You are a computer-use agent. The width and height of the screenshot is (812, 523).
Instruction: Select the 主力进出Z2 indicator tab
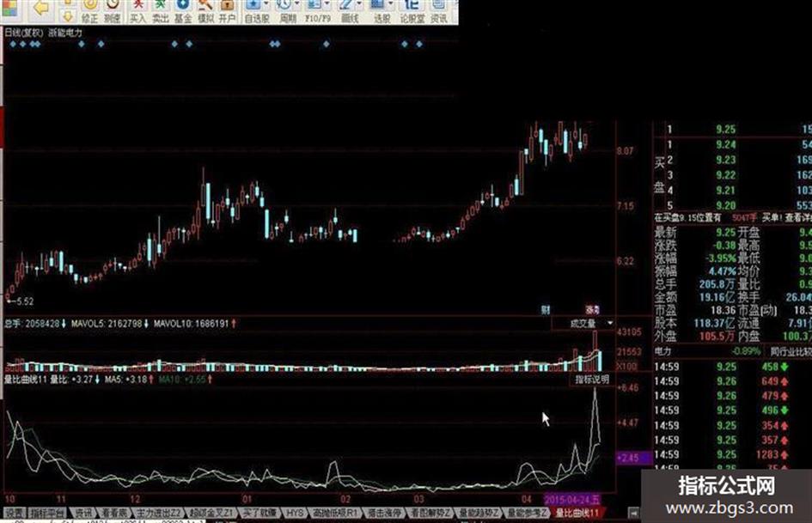click(x=158, y=514)
